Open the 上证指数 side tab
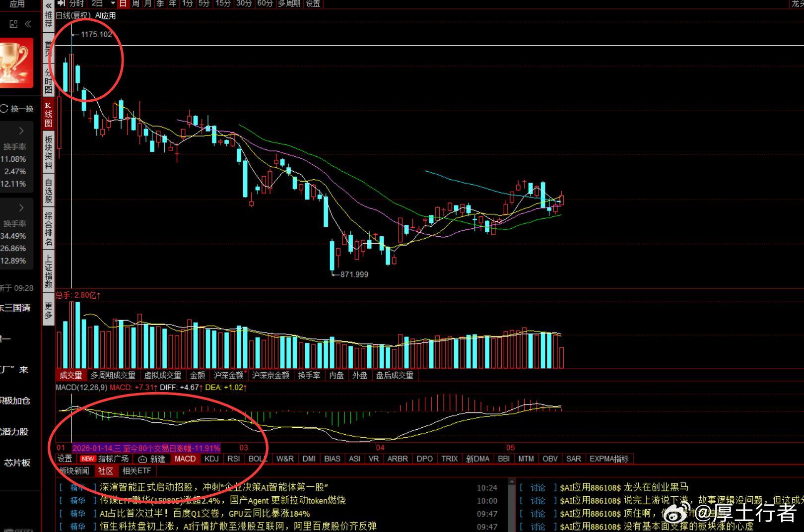804x532 pixels. click(x=49, y=271)
